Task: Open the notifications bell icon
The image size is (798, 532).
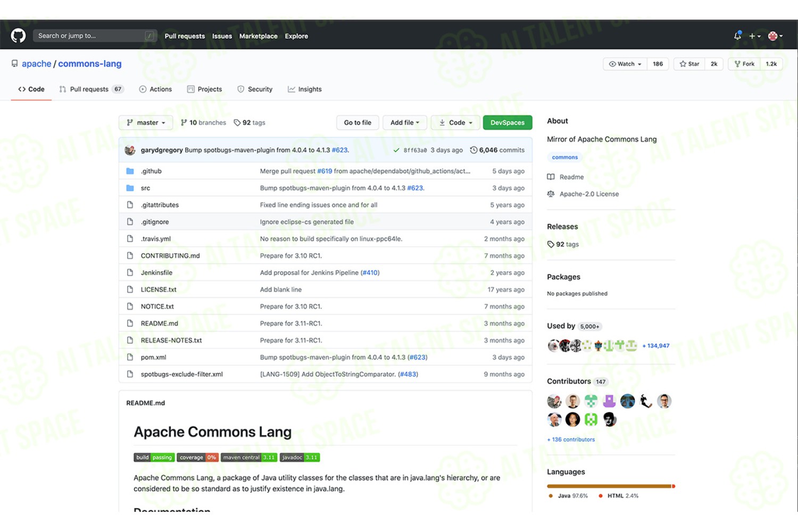Action: coord(737,36)
